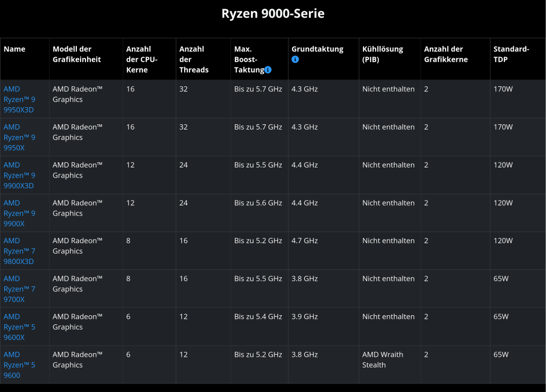Visit the AMD Ryzen 5 9600 link
546x392 pixels.
(x=19, y=364)
